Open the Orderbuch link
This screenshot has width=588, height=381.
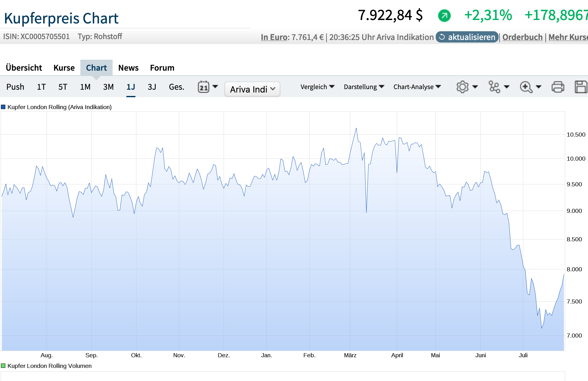522,37
